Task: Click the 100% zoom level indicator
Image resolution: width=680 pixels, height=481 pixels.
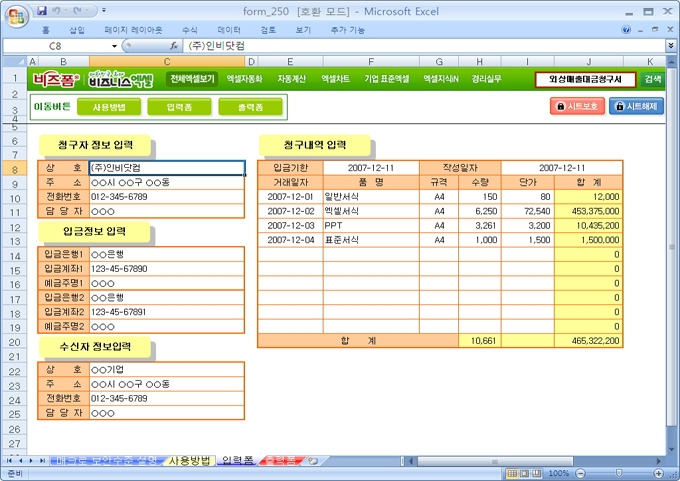Action: pos(559,473)
